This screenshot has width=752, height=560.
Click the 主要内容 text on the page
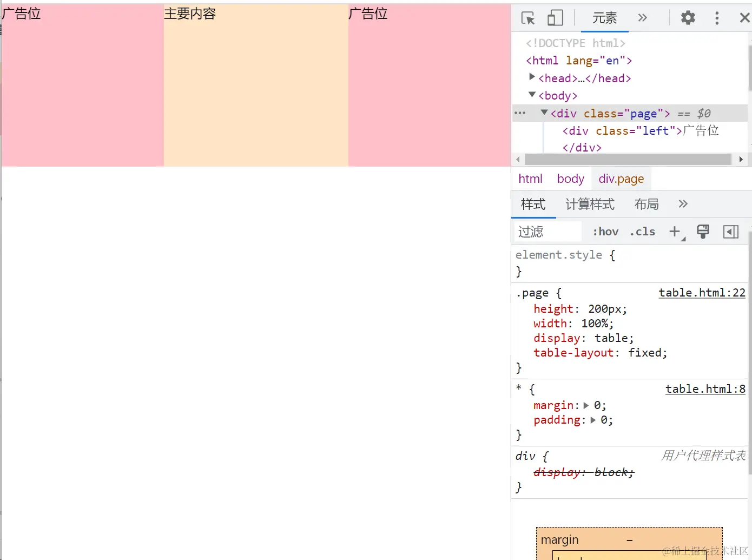pyautogui.click(x=190, y=14)
